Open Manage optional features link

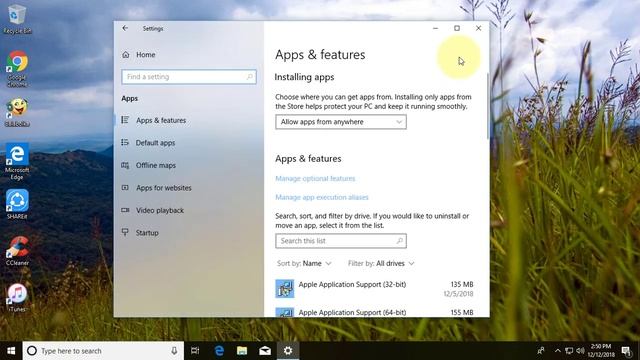click(x=315, y=178)
